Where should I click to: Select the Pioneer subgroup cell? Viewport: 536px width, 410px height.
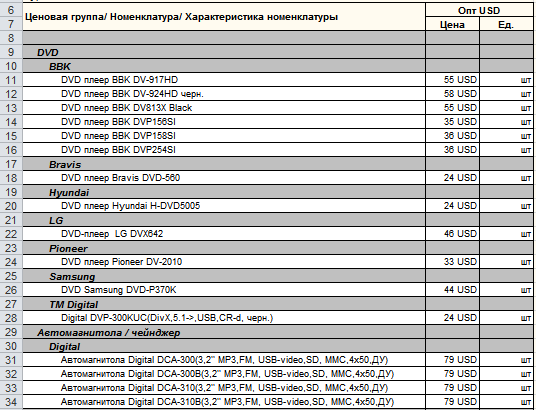pos(224,248)
